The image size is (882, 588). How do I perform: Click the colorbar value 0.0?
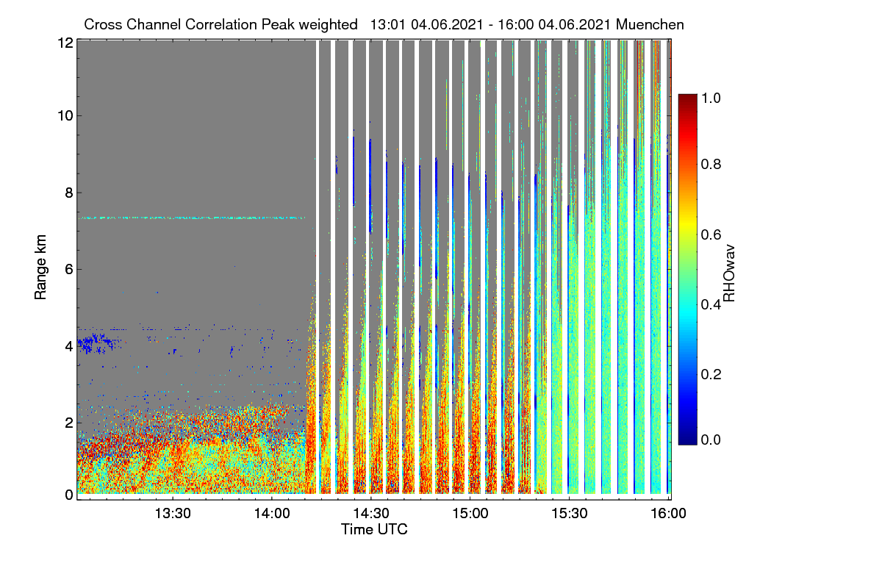(x=709, y=440)
